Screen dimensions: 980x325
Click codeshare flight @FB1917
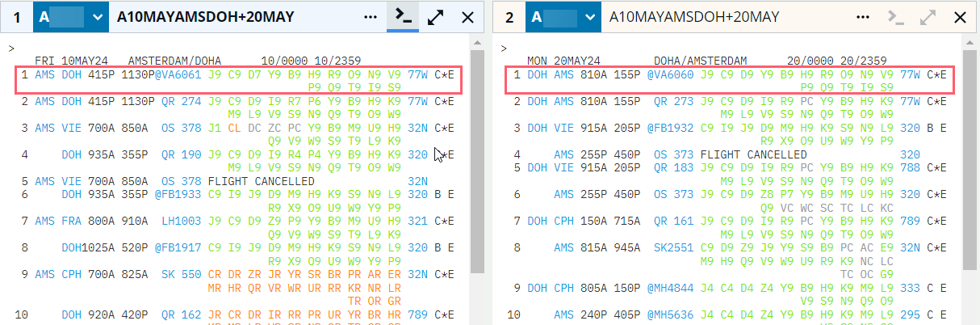coord(178,247)
